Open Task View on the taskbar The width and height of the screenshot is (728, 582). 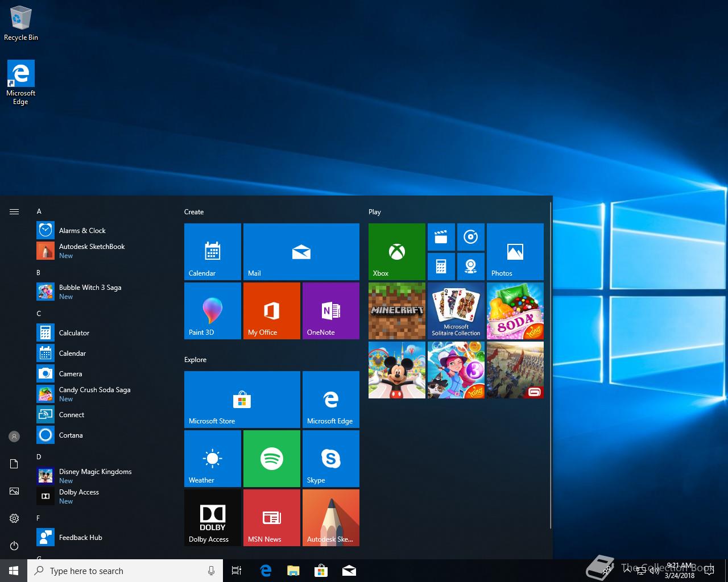click(237, 571)
